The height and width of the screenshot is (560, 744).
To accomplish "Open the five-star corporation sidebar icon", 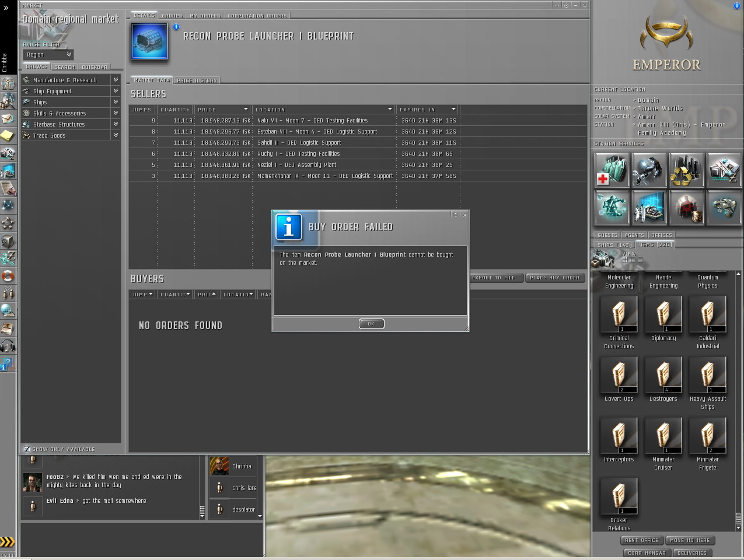I will click(x=8, y=223).
